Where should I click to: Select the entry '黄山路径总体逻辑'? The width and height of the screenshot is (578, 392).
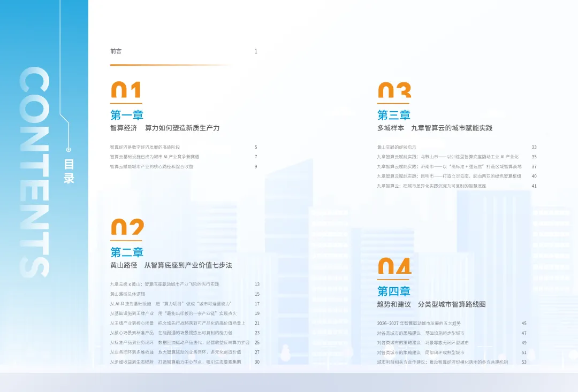127,294
